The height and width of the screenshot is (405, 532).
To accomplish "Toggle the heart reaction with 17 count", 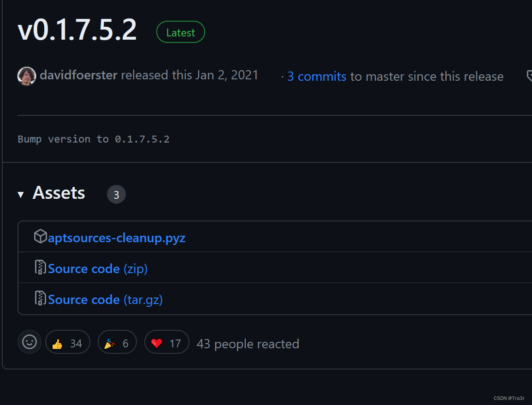I will [x=166, y=342].
